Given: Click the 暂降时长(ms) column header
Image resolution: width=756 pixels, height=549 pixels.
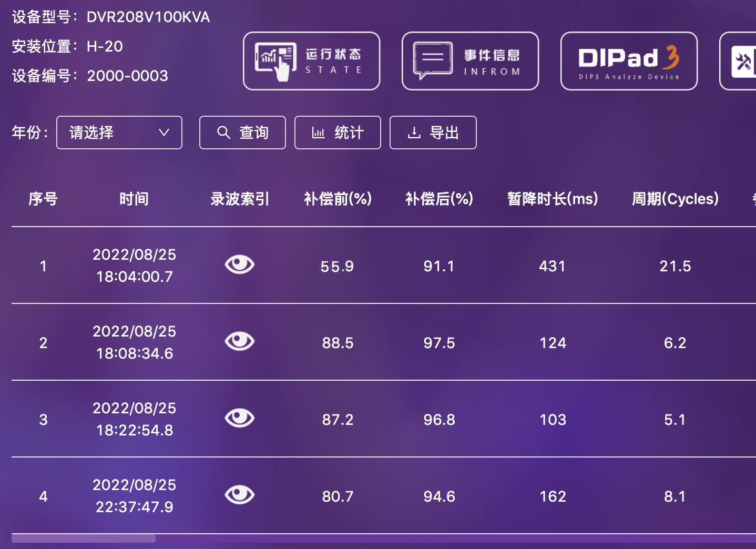Looking at the screenshot, I should pos(553,199).
